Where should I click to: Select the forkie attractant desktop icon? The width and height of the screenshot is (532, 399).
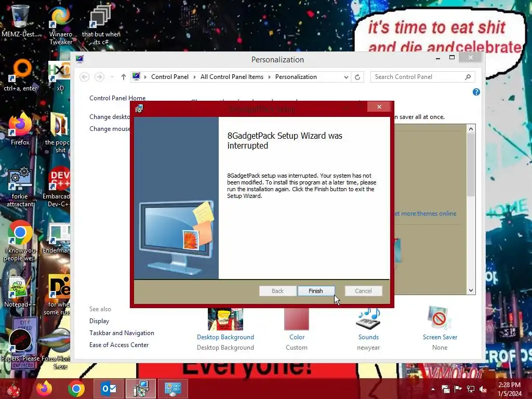[20, 187]
